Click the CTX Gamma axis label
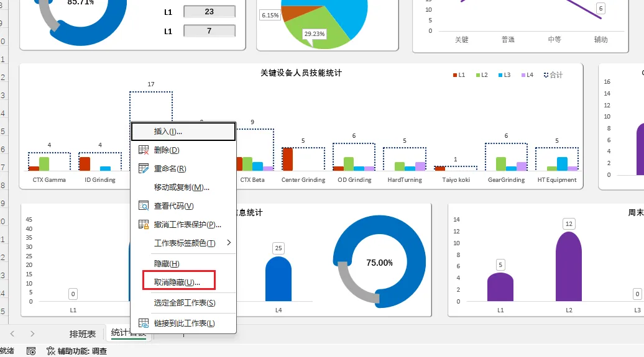644x357 pixels. click(x=49, y=179)
